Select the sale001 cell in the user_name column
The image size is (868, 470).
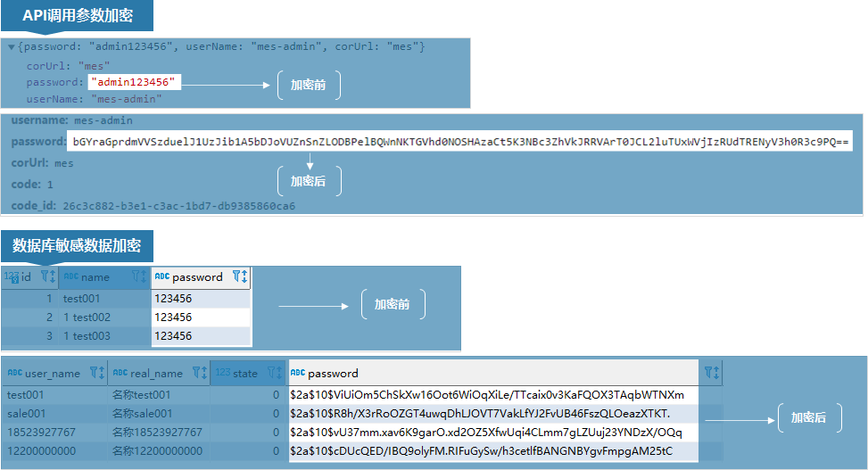tap(26, 413)
